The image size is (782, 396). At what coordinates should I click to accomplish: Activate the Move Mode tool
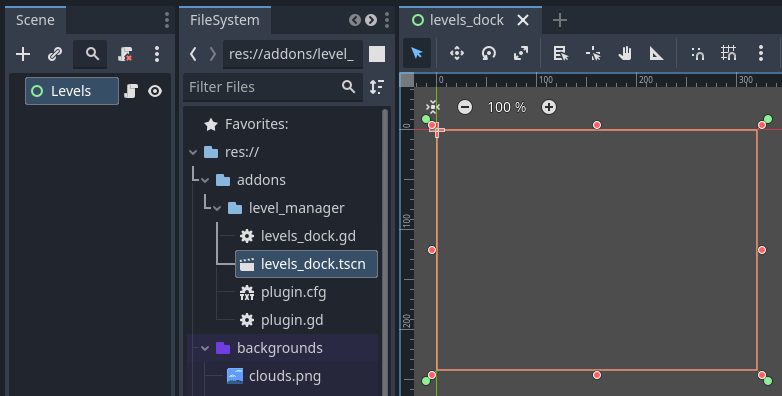click(x=457, y=53)
